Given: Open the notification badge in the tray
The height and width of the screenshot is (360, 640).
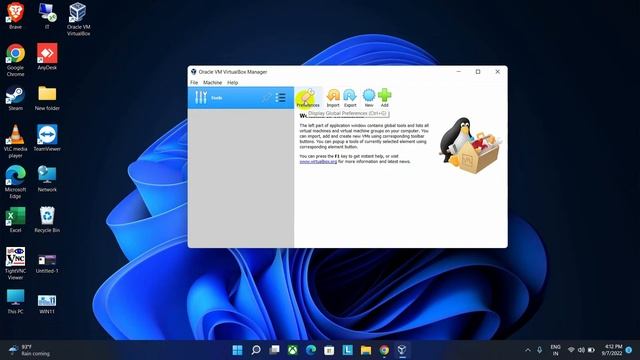Looking at the screenshot, I should tap(629, 350).
